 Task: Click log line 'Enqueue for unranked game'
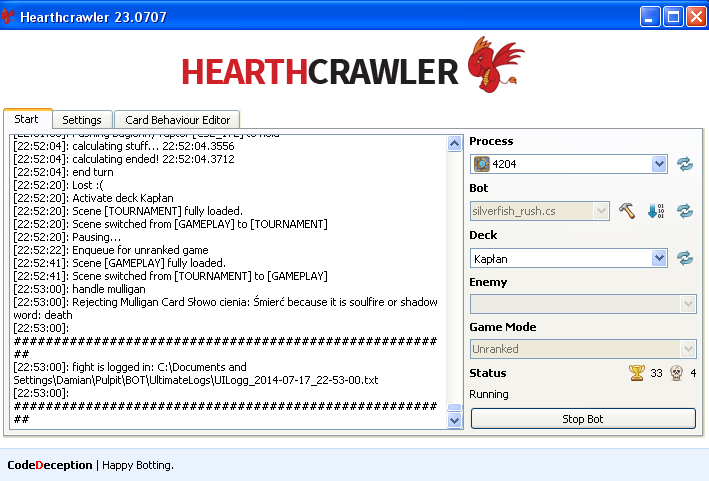[x=111, y=250]
